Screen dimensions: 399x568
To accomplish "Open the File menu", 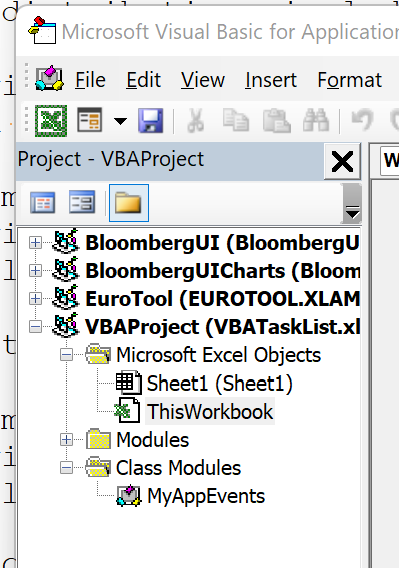I will (90, 80).
